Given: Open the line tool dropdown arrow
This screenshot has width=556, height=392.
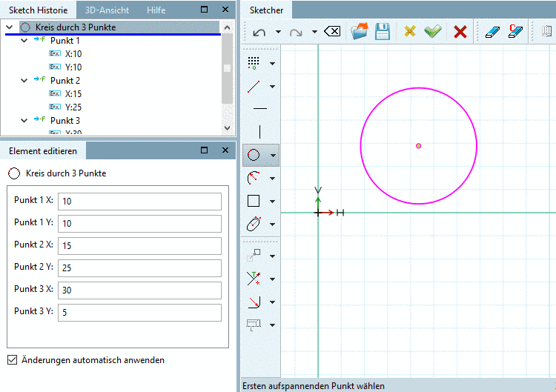Looking at the screenshot, I should [x=272, y=87].
